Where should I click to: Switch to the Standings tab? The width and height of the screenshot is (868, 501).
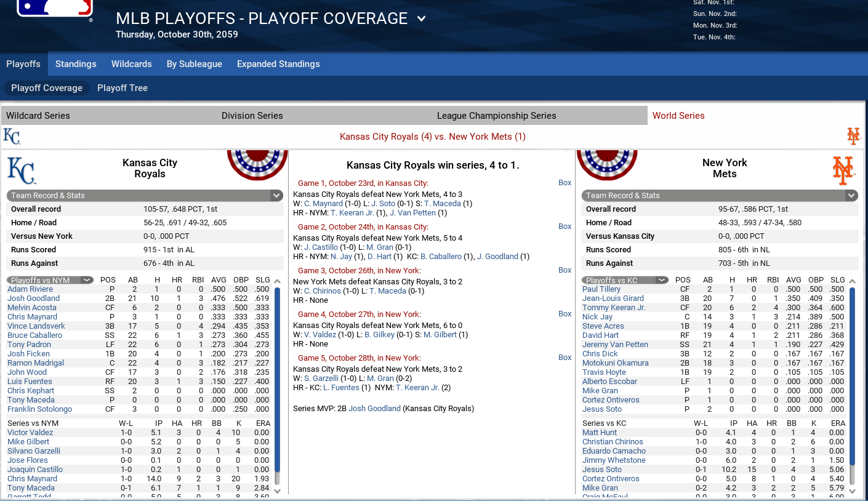pos(76,64)
